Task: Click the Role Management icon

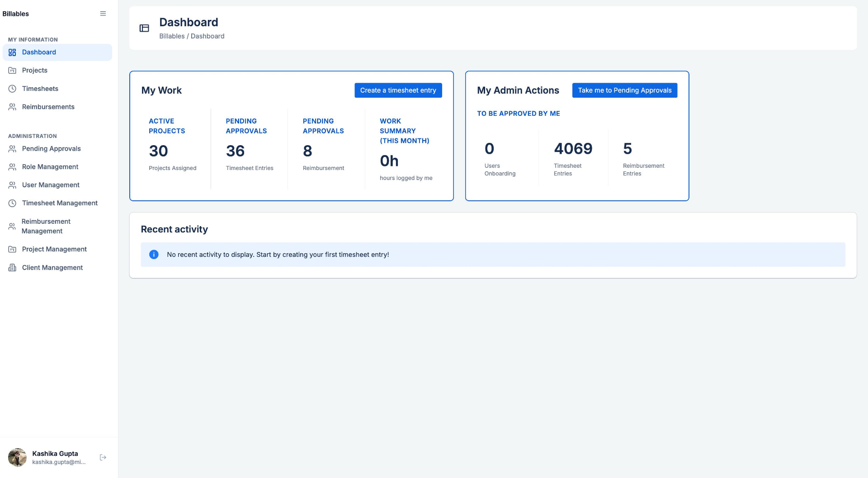Action: (x=12, y=167)
